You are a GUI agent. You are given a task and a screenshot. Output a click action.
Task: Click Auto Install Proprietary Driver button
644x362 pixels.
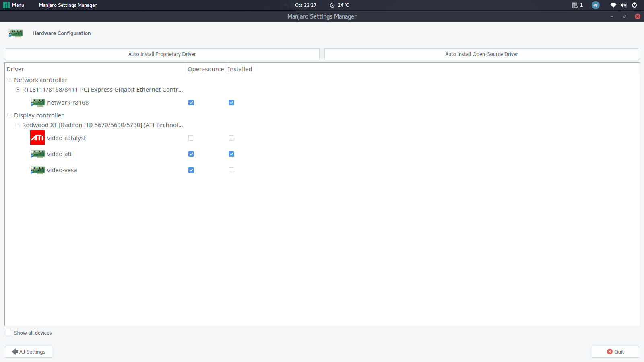point(162,54)
